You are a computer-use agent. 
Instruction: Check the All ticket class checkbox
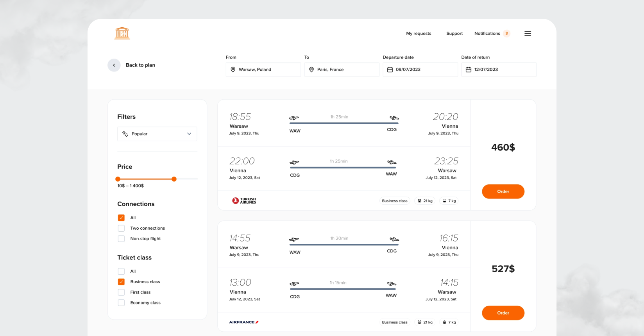pyautogui.click(x=121, y=271)
